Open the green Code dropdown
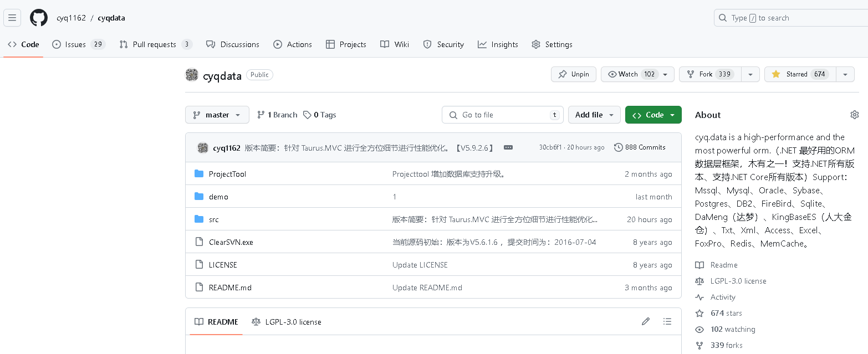This screenshot has width=868, height=354. tap(653, 115)
